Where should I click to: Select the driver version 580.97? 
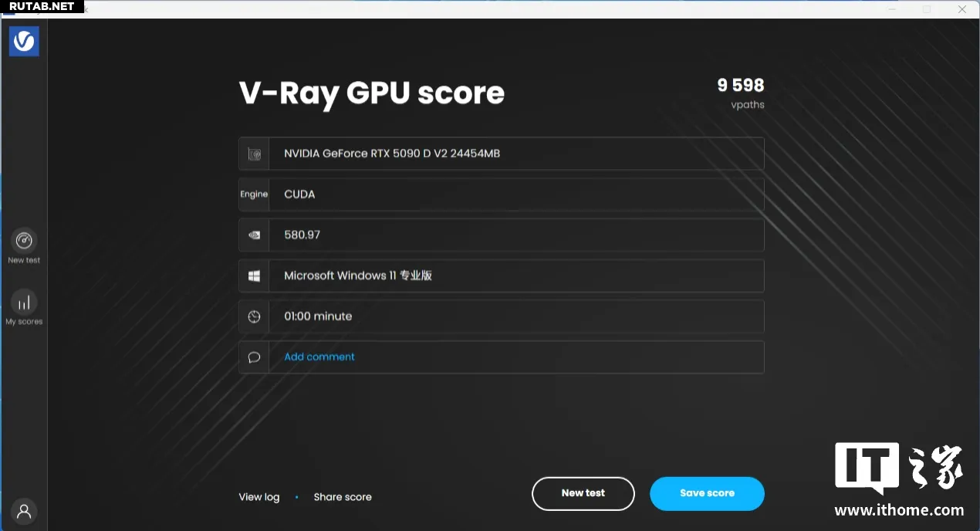click(302, 235)
